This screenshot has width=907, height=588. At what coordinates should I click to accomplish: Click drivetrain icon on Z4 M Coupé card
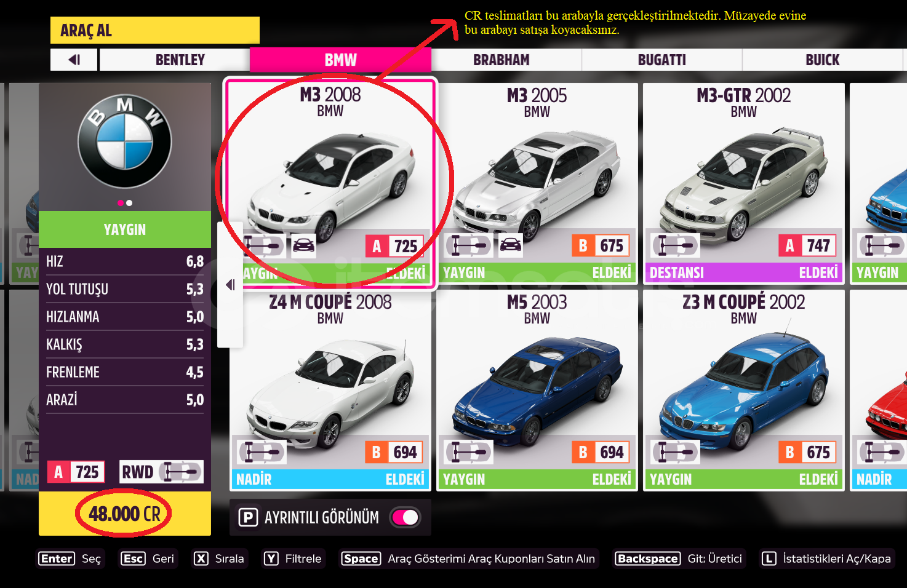click(x=262, y=452)
